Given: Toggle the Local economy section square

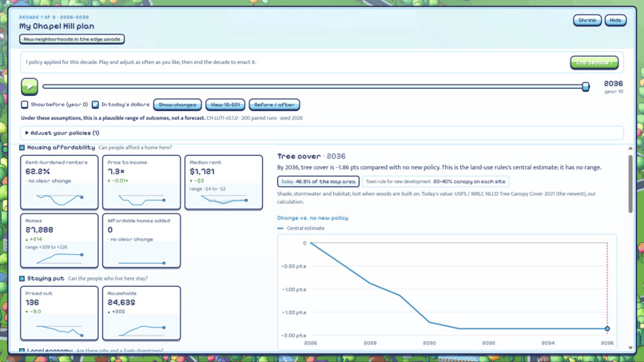Looking at the screenshot, I should [x=22, y=351].
